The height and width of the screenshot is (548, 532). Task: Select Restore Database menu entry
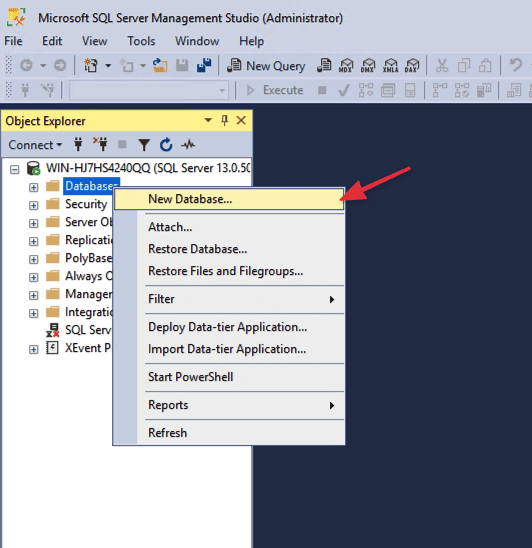tap(229, 249)
